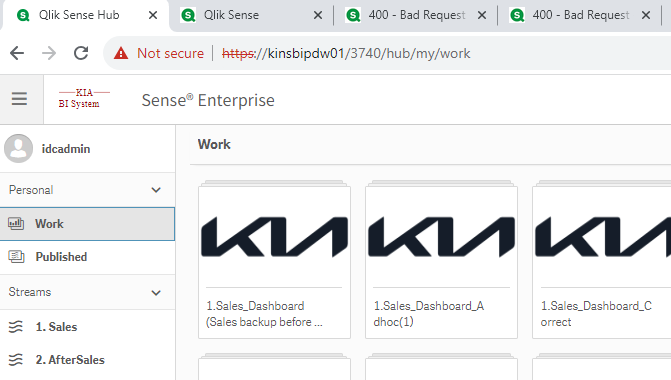Open the 2. AfterSales stream

click(87, 360)
